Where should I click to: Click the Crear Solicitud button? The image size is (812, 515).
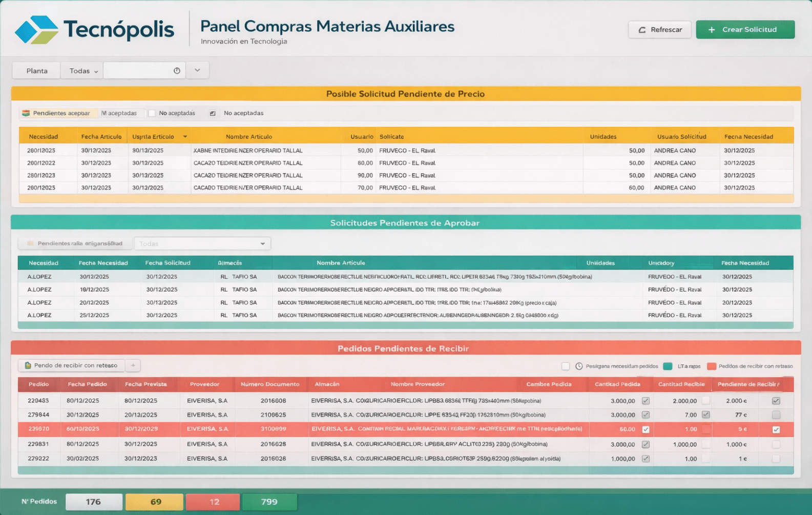[x=745, y=30]
